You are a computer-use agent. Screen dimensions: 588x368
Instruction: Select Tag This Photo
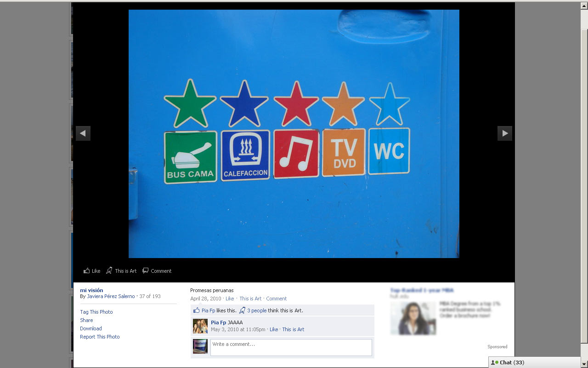[x=96, y=312]
